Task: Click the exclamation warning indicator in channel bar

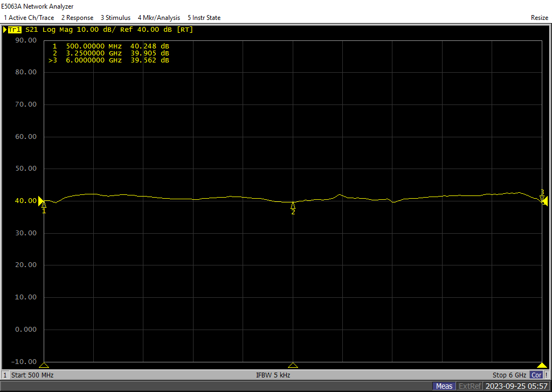Action: click(547, 375)
